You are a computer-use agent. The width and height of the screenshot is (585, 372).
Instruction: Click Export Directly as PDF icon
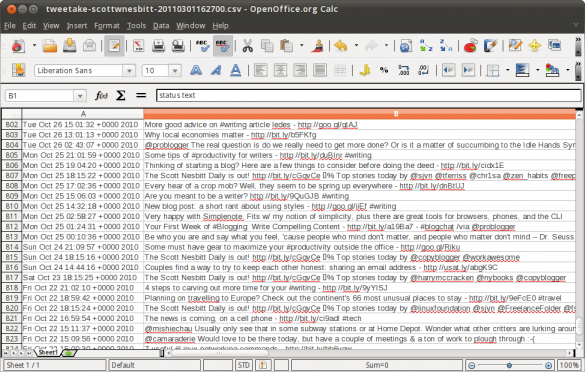(x=139, y=46)
